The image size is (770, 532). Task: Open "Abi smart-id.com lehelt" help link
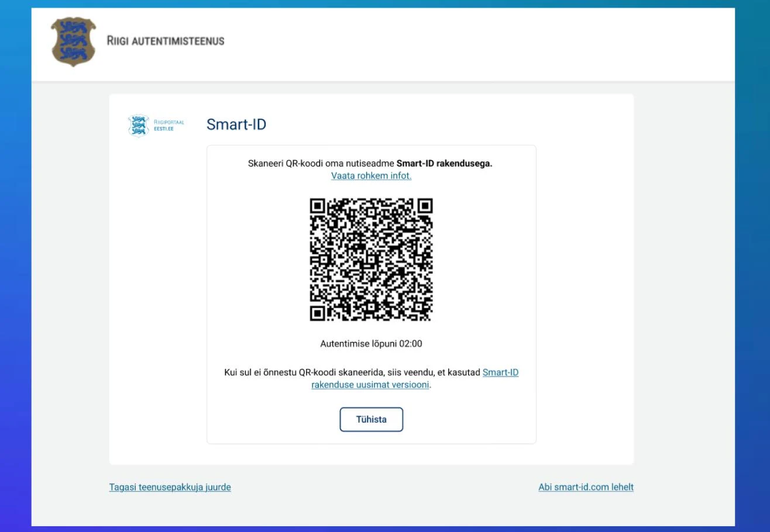coord(586,487)
